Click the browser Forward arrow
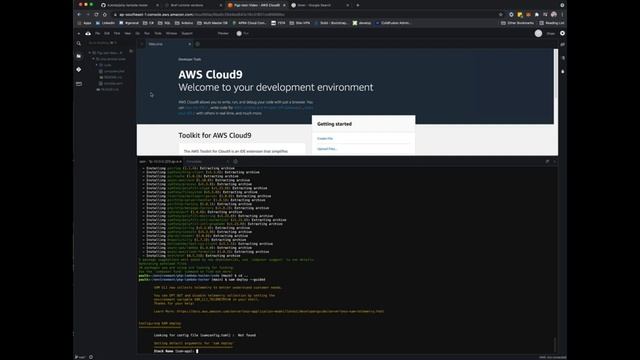Screen dimensions: 640x360 pyautogui.click(x=88, y=14)
